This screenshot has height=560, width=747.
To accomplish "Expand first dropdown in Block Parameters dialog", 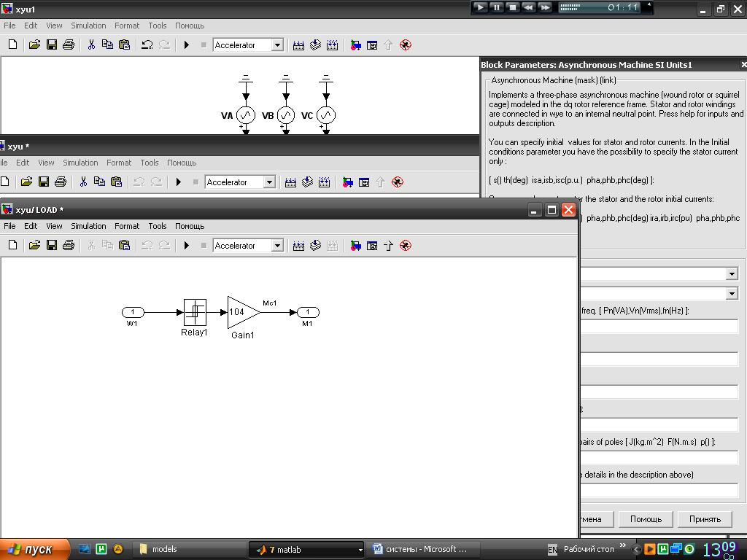I will [732, 274].
